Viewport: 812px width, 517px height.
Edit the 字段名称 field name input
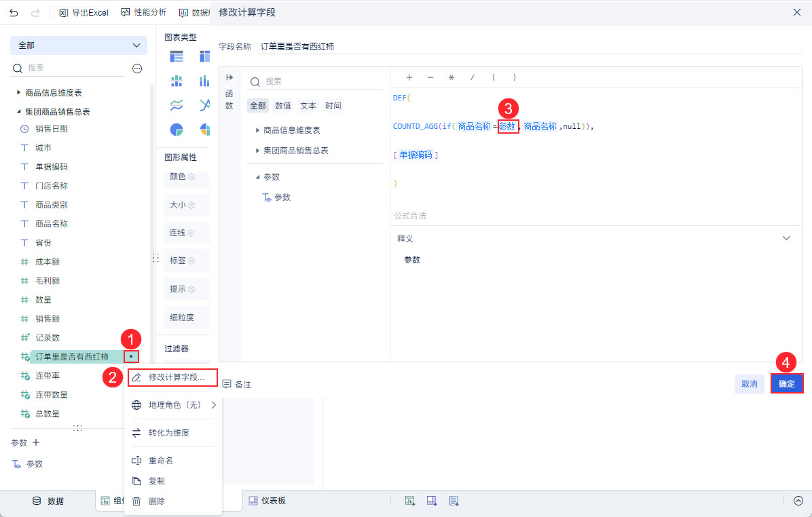pyautogui.click(x=530, y=47)
